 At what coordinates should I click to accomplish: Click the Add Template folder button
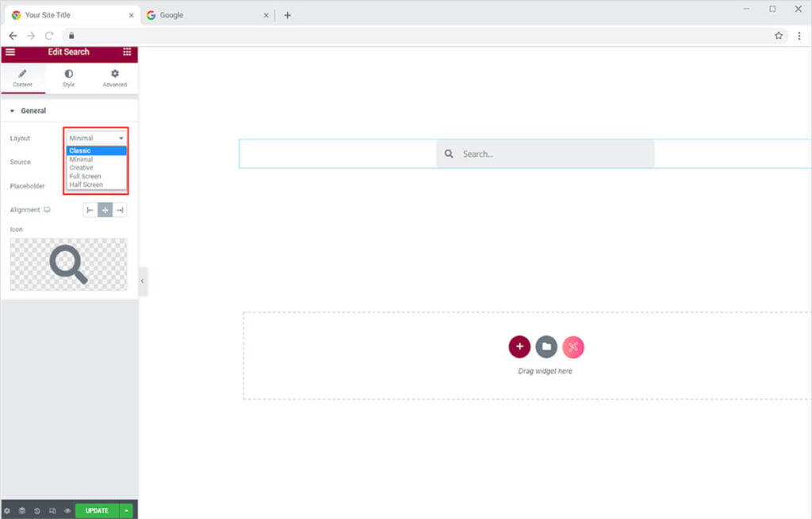[x=546, y=347]
